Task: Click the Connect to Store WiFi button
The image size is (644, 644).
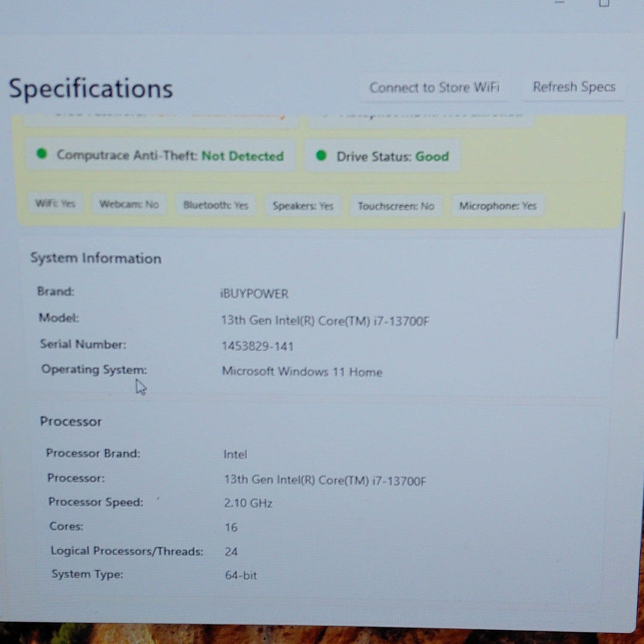Action: pyautogui.click(x=434, y=88)
